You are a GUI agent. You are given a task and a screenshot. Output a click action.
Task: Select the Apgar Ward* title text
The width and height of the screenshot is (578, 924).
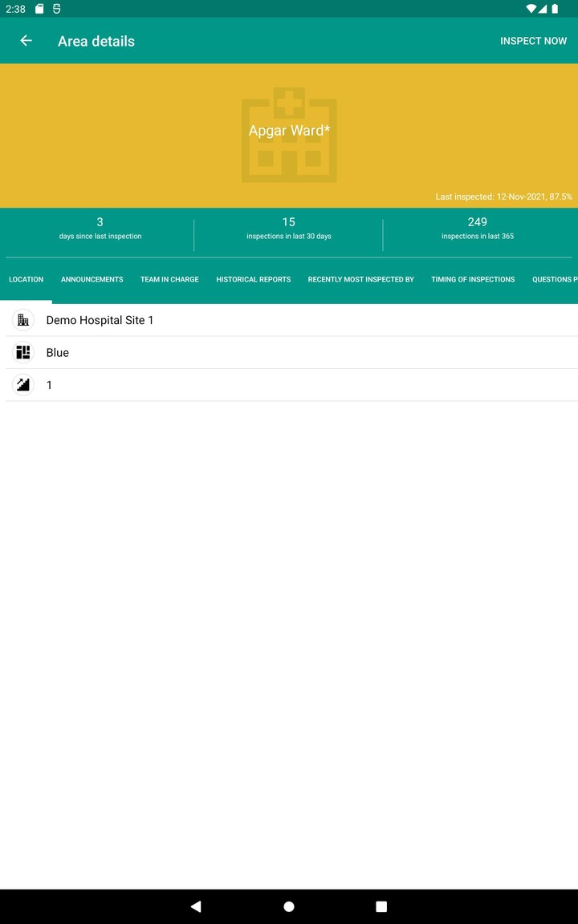tap(289, 130)
